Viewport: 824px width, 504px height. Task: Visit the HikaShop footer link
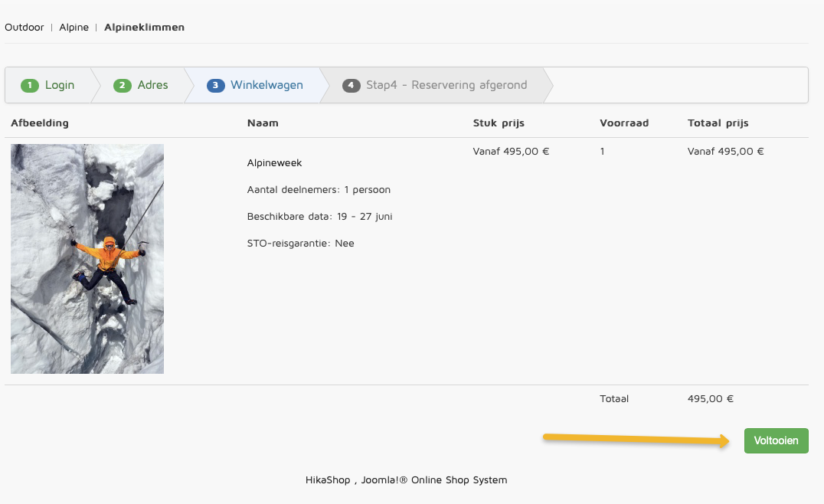327,480
